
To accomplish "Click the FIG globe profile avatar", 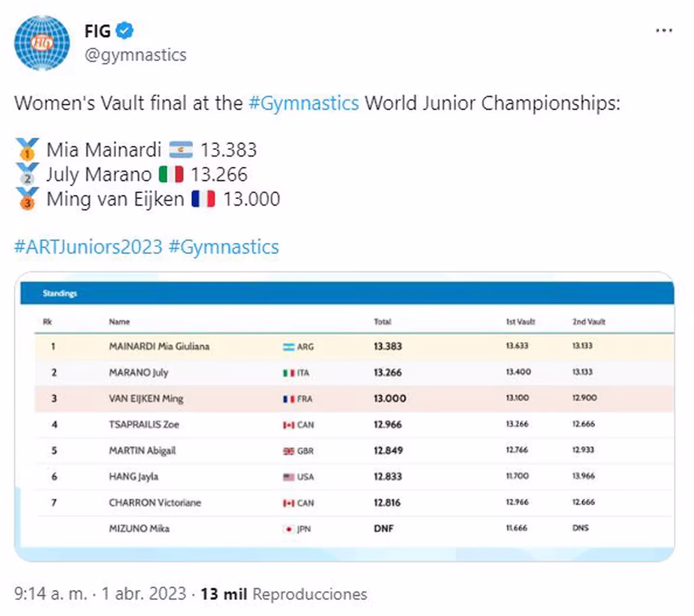I will (x=42, y=43).
